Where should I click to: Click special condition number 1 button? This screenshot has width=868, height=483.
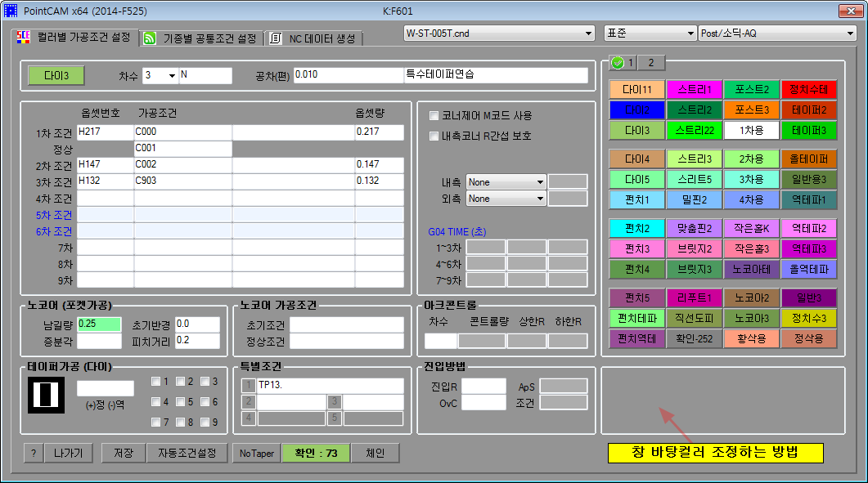(x=249, y=385)
